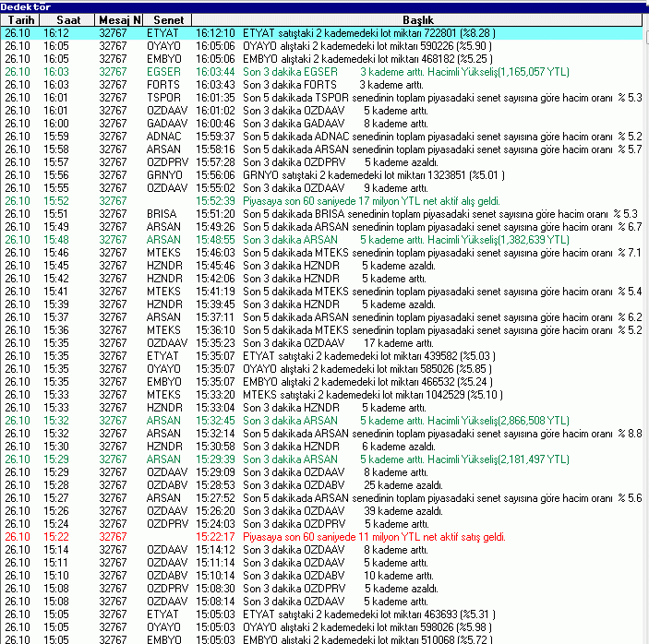Select the green EGSER Hacimli Yükseliş row
Screen dimensions: 649x644
click(323, 71)
